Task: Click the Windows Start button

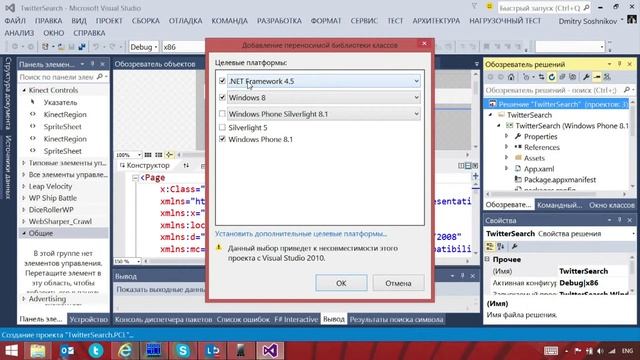Action: (11, 351)
